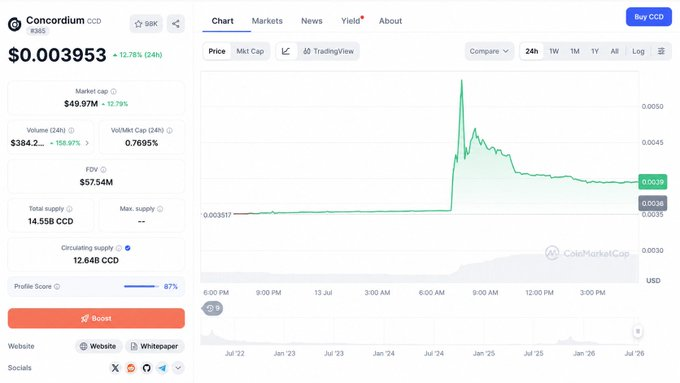Toggle Log scale on chart
Screen dimensions: 680x383
click(x=638, y=51)
